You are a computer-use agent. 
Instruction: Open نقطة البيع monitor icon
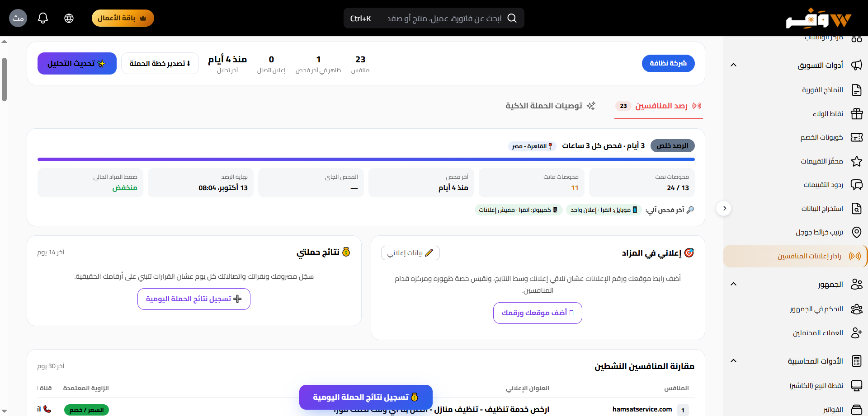[x=857, y=386]
